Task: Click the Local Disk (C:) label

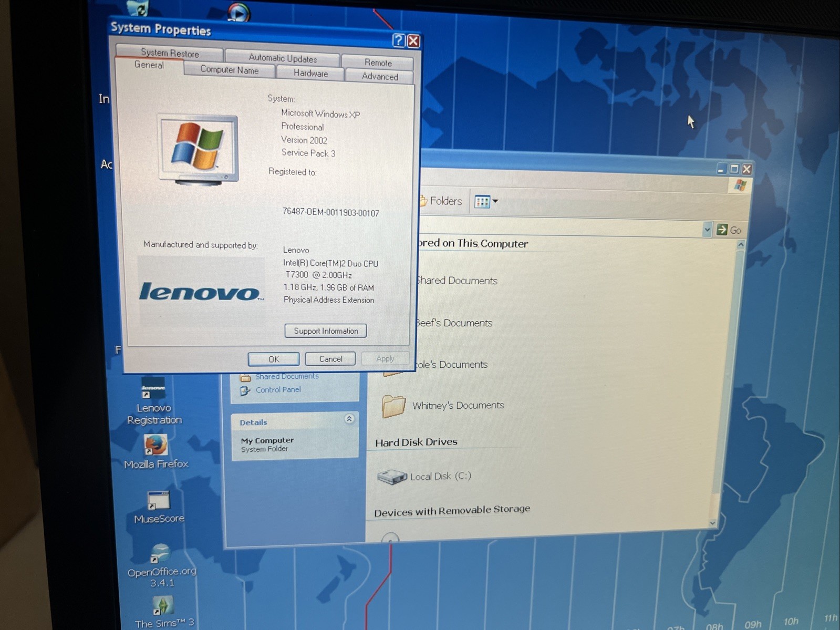Action: click(x=441, y=476)
